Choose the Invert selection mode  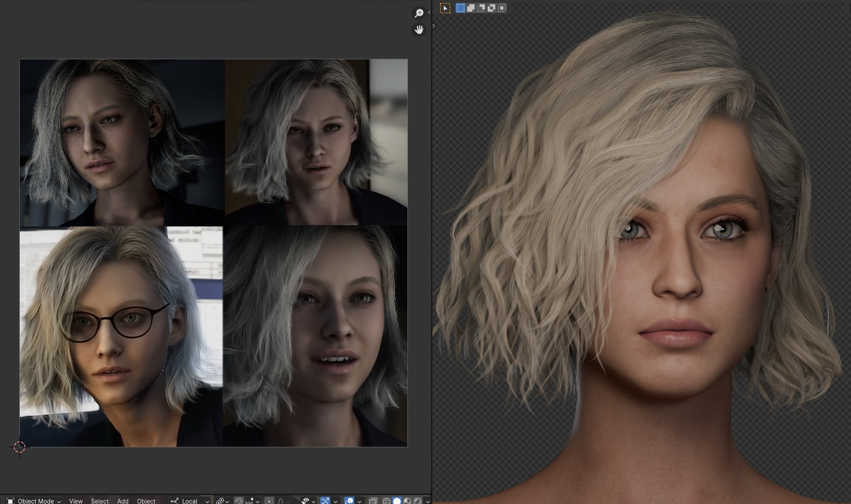click(x=491, y=8)
